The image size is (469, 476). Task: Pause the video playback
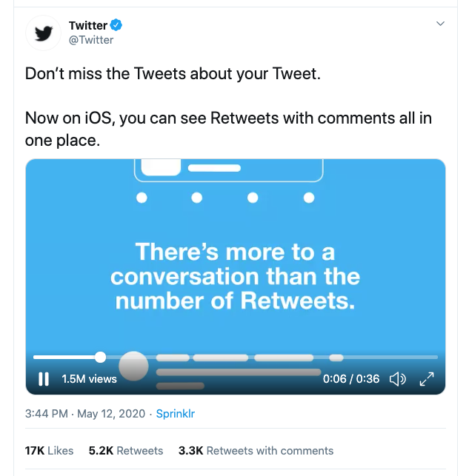(44, 379)
